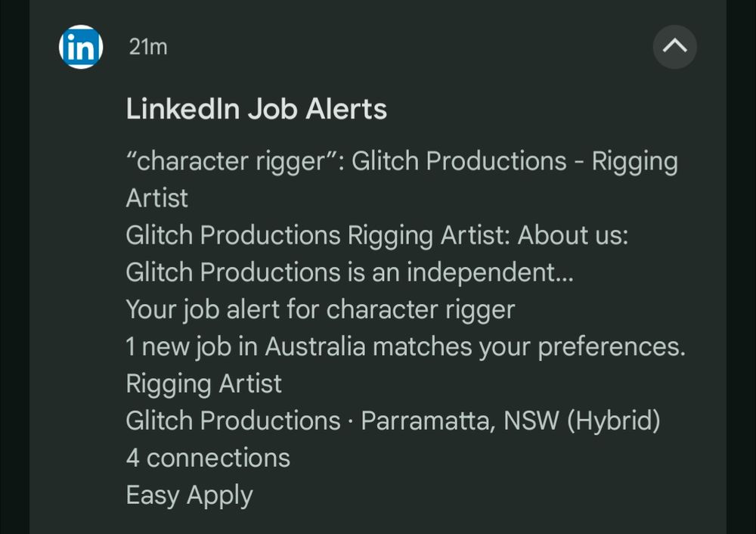This screenshot has height=534, width=756.
Task: Tap the word "Australia" in the alert
Action: pos(314,346)
